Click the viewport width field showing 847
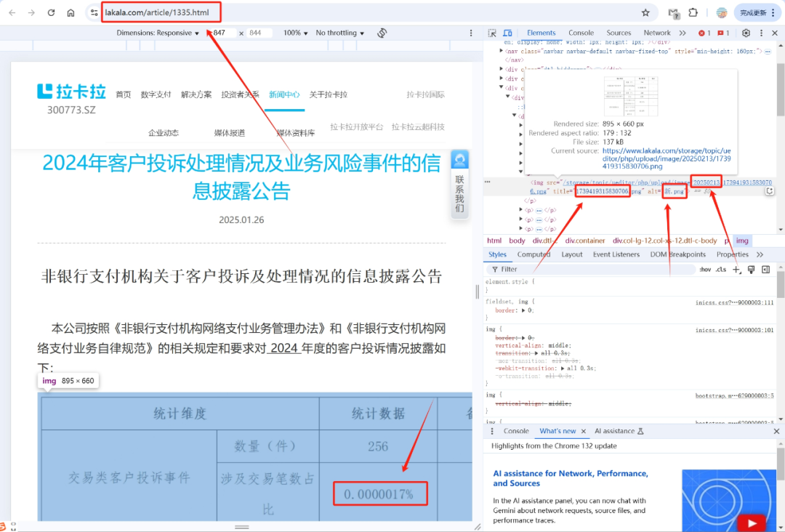Image resolution: width=785 pixels, height=532 pixels. (223, 33)
